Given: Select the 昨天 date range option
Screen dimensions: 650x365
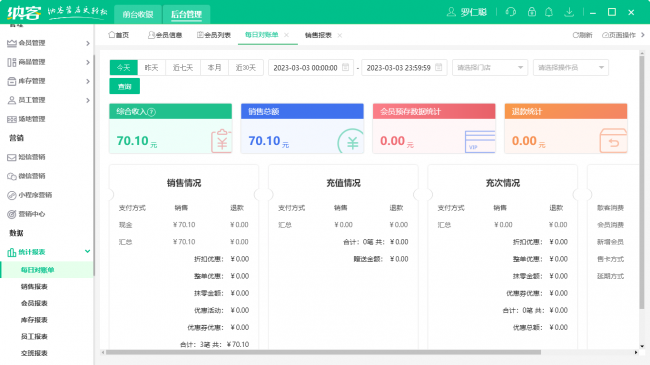Looking at the screenshot, I should click(x=151, y=68).
